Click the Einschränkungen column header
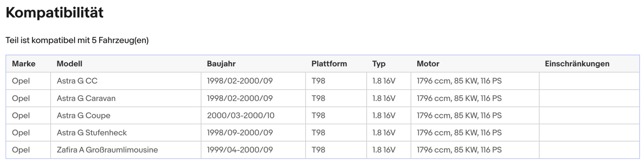Screen dimensions: 644x165 [577, 64]
